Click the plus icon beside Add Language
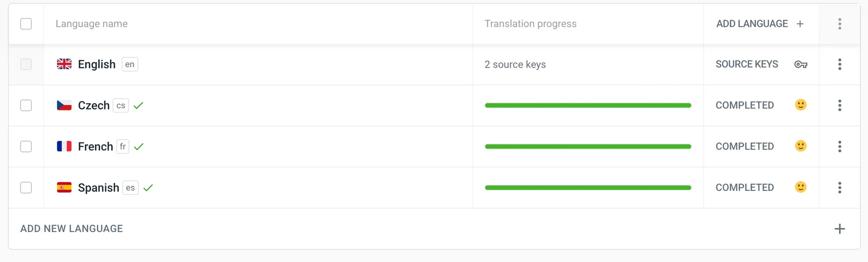Screen dimensions: 868x262 (x=800, y=24)
